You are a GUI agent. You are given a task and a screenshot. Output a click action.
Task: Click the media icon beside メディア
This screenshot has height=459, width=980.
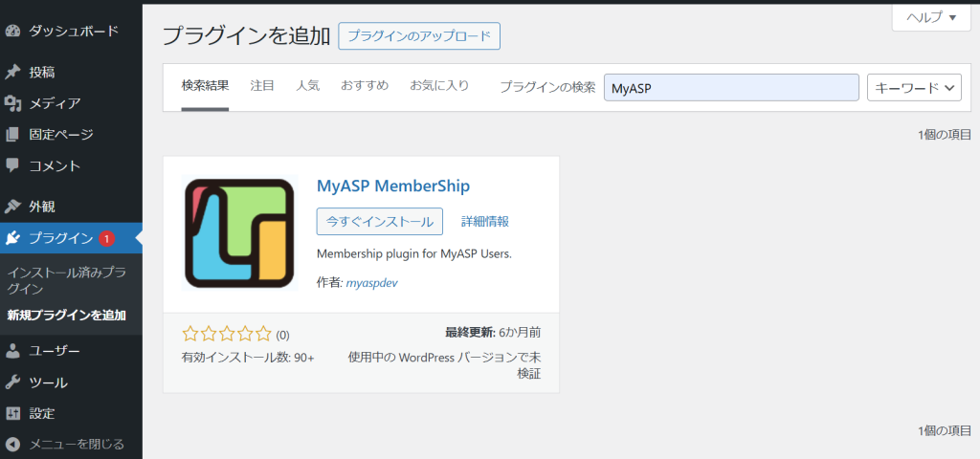12,103
